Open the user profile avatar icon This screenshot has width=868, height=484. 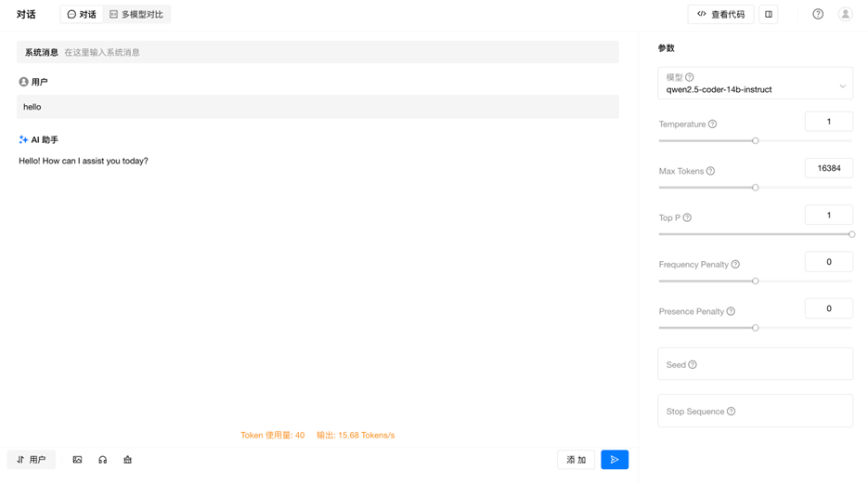[846, 14]
